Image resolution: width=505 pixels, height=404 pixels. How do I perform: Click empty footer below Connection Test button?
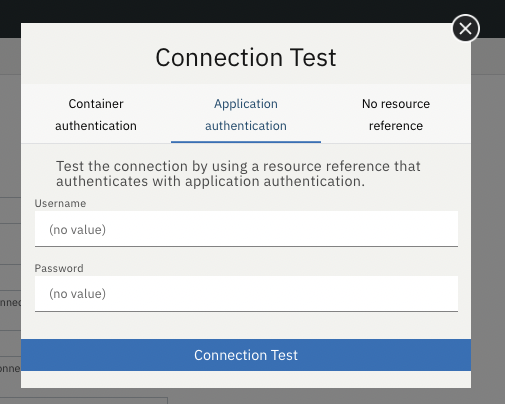[246, 379]
